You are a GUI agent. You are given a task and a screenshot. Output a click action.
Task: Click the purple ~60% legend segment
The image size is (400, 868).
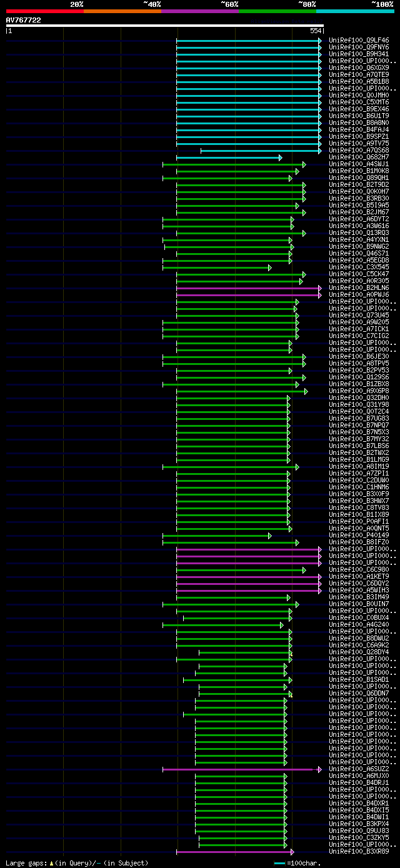tap(200, 11)
